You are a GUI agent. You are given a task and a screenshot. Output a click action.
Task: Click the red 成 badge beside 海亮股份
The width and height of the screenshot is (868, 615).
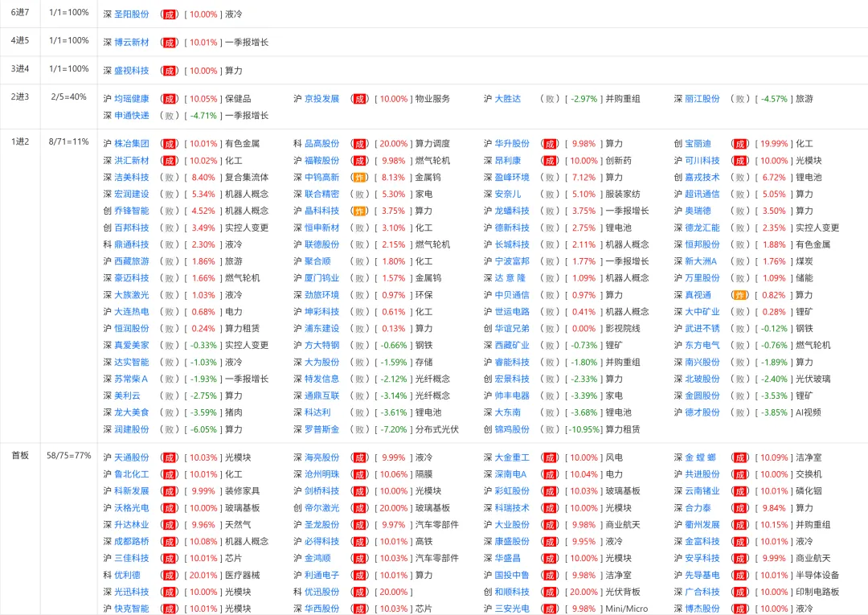360,457
